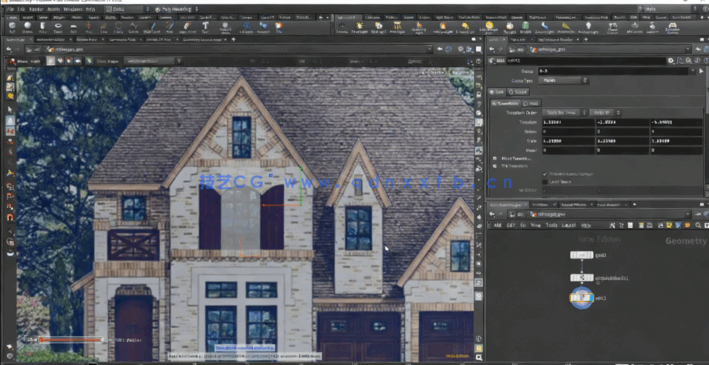Click the group selection arrow button
This screenshot has width=709, height=365.
(702, 71)
